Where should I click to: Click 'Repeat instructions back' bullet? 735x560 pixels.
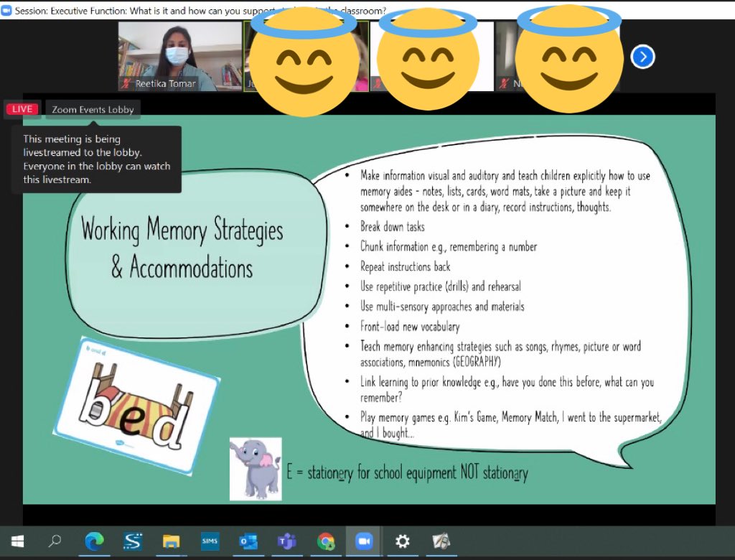(405, 267)
